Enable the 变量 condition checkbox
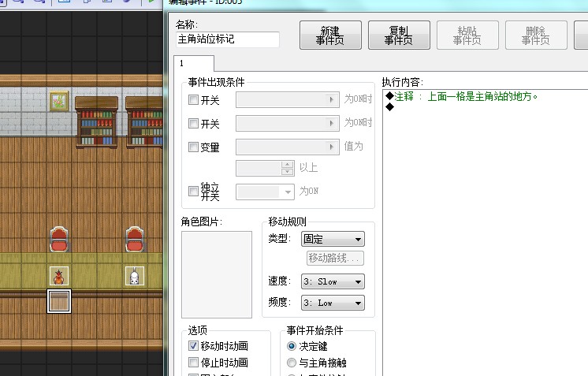Screen dimensions: 588x376 tap(193, 147)
